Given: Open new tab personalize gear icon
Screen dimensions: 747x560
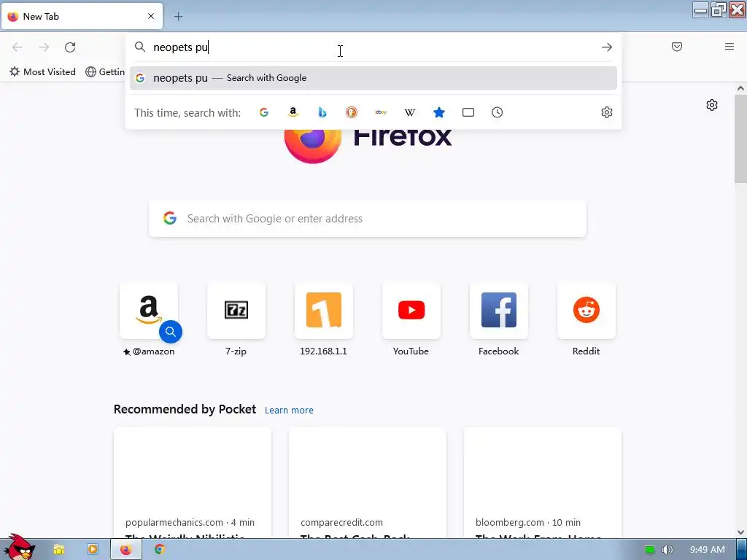Looking at the screenshot, I should pyautogui.click(x=712, y=105).
